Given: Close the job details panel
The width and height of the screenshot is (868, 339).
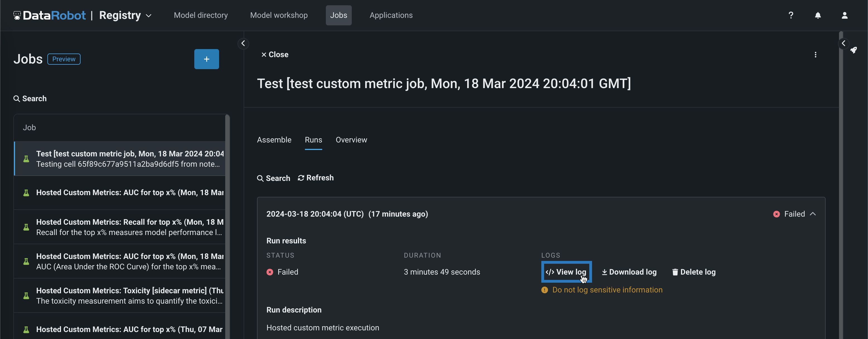Looking at the screenshot, I should coord(275,55).
